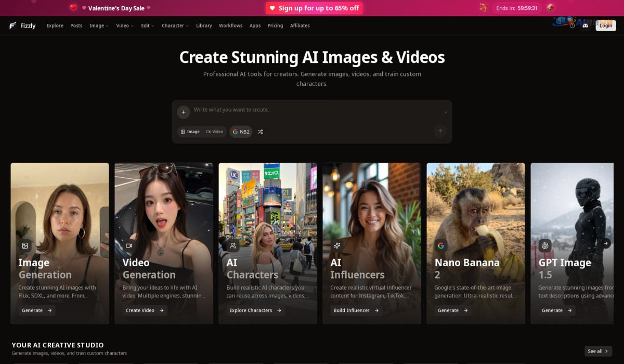Click the shuffle random prompt icon
The image size is (624, 364).
[260, 132]
